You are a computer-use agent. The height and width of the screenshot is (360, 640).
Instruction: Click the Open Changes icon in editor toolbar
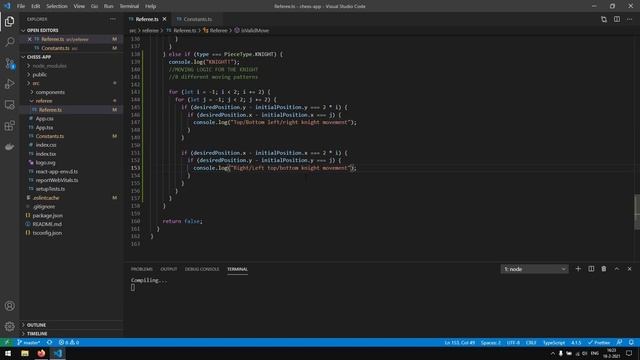tap(604, 19)
